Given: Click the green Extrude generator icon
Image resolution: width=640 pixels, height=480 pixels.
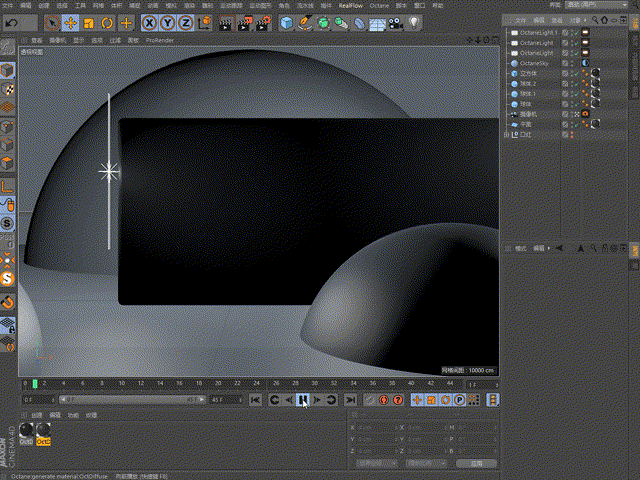Looking at the screenshot, I should pos(341,23).
